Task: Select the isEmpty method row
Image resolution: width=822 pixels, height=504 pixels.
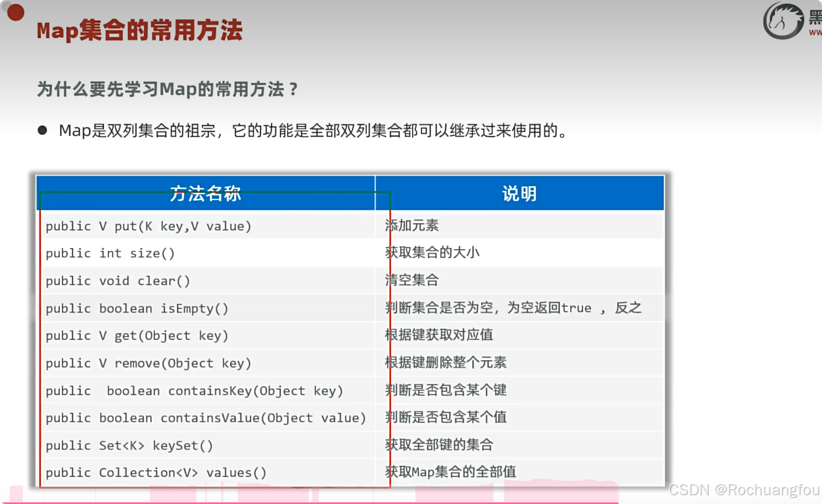Action: pos(137,308)
